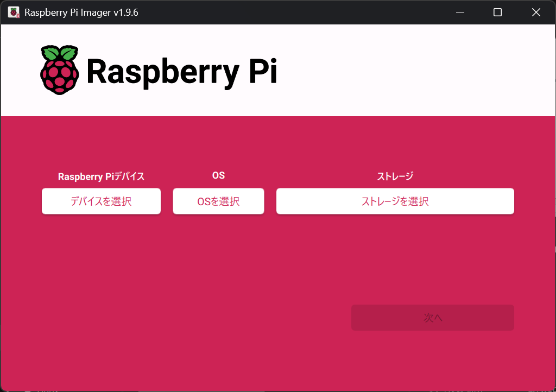The image size is (556, 392).
Task: Click red gap between デバイスを選択 and OSを選択
Action: click(167, 201)
